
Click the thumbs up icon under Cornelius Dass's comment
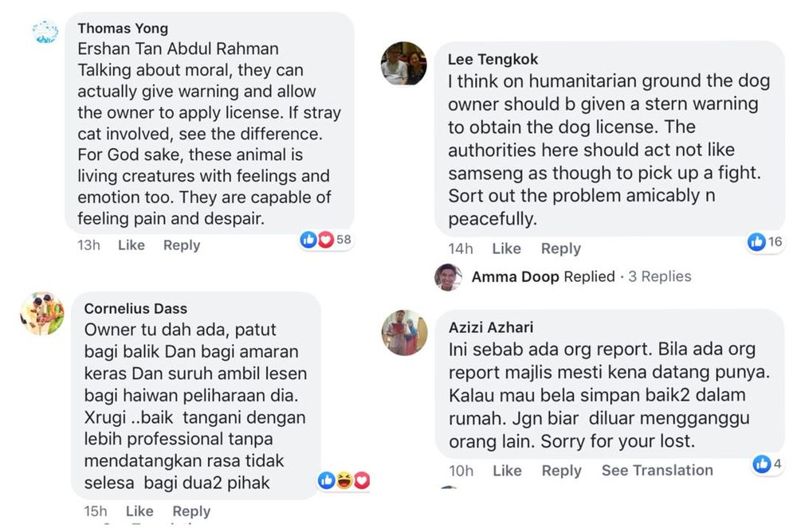tap(326, 480)
